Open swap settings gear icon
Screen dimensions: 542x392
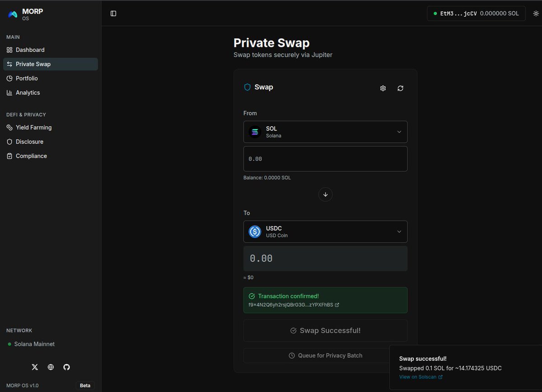383,88
